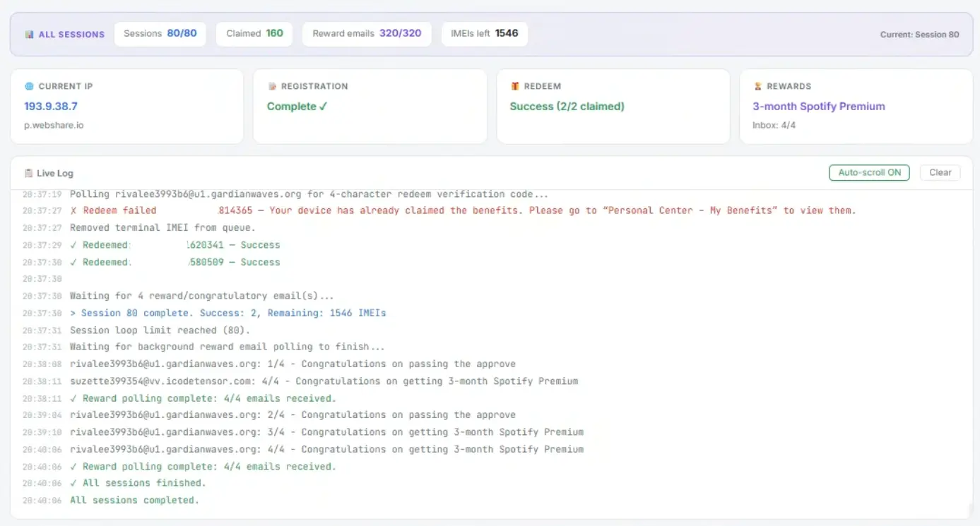Toggle the Auto-scroll ON button
The height and width of the screenshot is (526, 980).
(869, 172)
